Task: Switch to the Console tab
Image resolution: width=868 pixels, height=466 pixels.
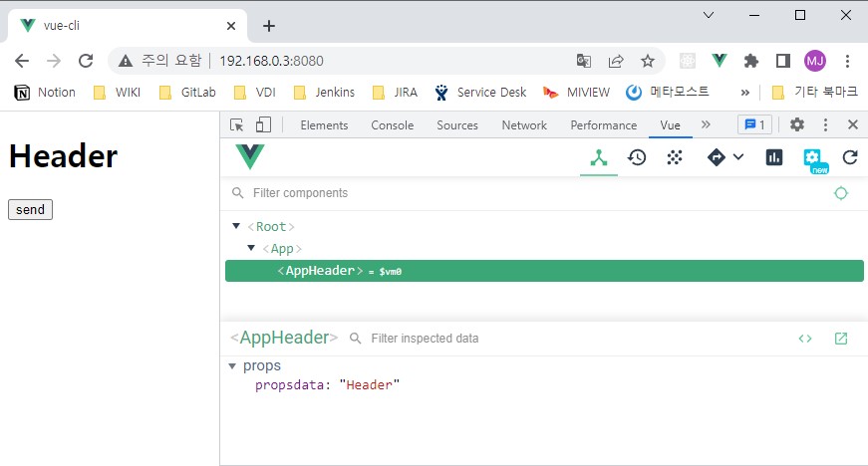Action: [392, 125]
